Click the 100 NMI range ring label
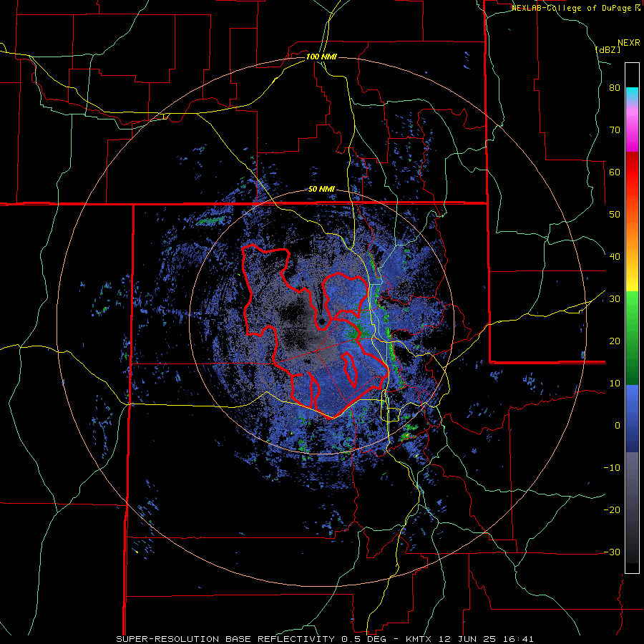This screenshot has width=644, height=644. [321, 57]
